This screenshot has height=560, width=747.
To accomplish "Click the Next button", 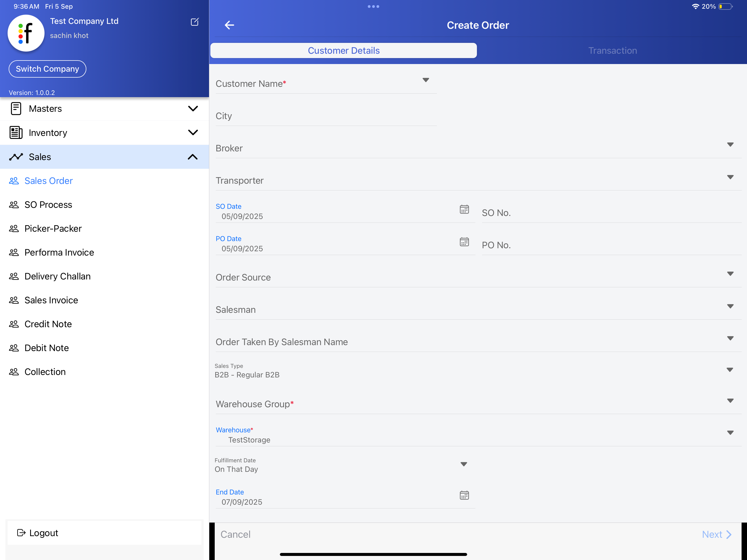I will click(x=717, y=534).
